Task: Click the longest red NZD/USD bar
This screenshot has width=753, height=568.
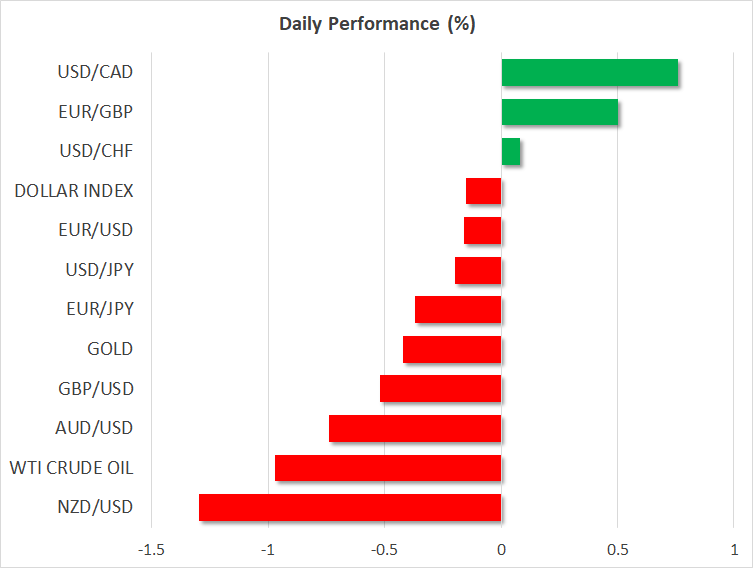Action: pos(350,507)
